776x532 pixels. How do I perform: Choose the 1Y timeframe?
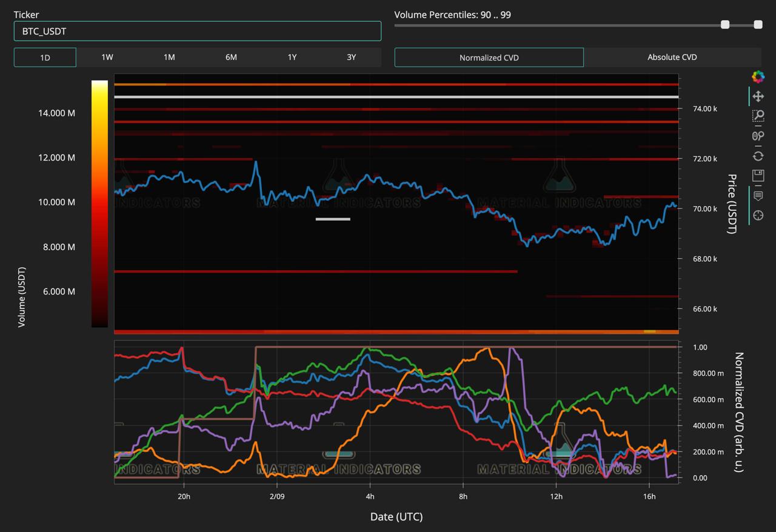tap(292, 58)
